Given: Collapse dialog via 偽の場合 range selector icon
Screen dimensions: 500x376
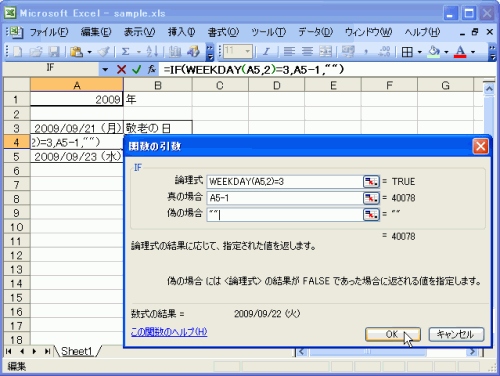Looking at the screenshot, I should [371, 214].
